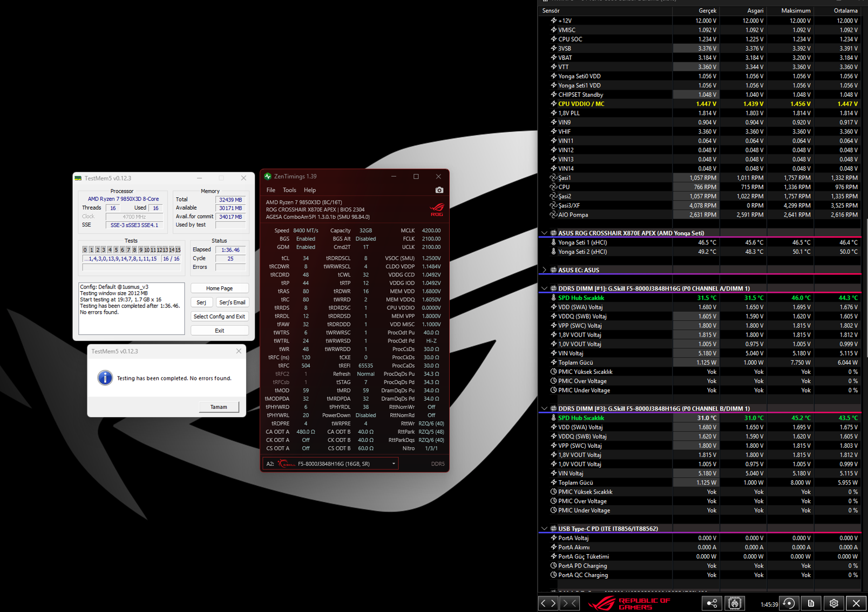The width and height of the screenshot is (868, 612).
Task: Open HWiNFO sensor settings gear
Action: coord(834,603)
